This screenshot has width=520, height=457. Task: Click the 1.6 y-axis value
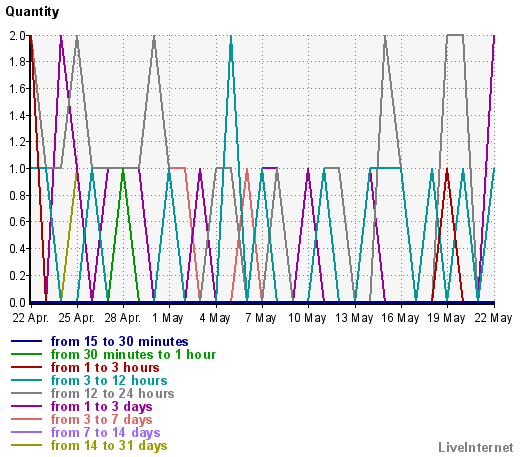(18, 89)
